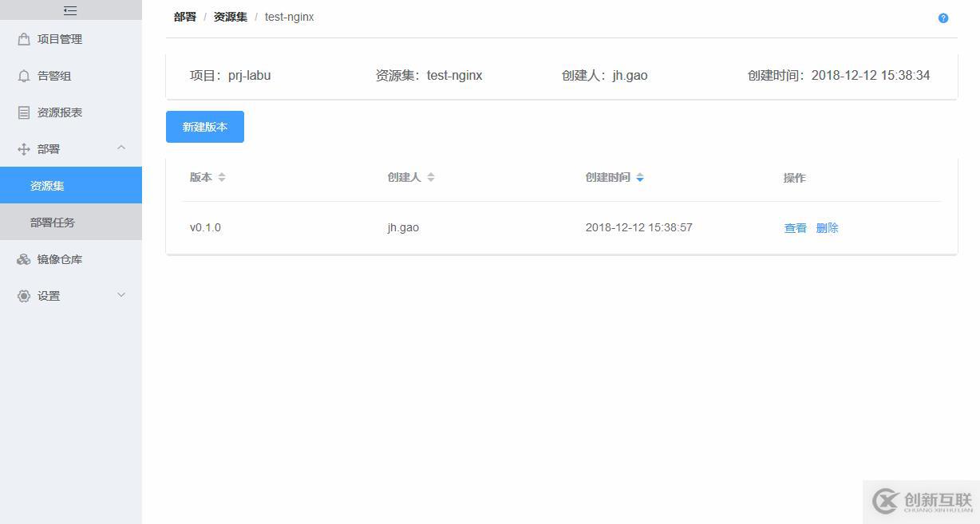This screenshot has height=524, width=980.
Task: Click 查看 to view version v0.1.0
Action: 794,227
